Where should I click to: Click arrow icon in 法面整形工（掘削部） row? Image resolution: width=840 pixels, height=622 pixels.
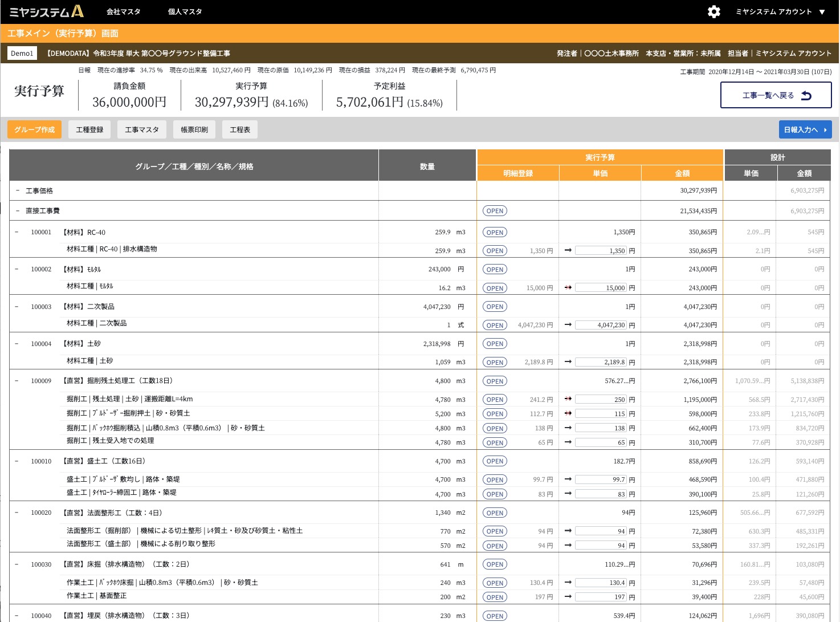tap(568, 531)
